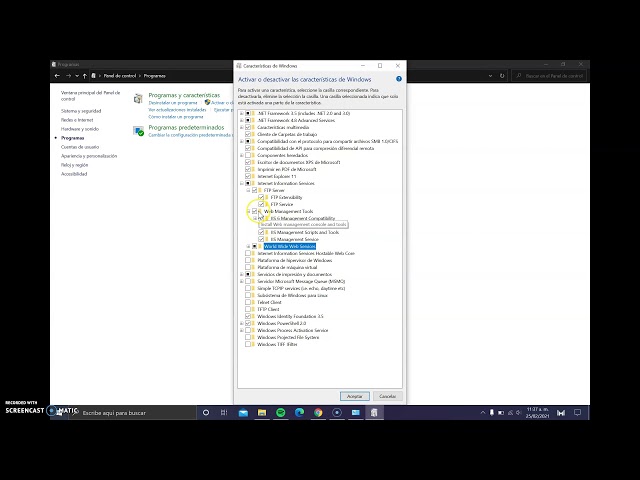Go back in Control Panel window
Viewport: 640px width, 480px height.
click(x=57, y=76)
